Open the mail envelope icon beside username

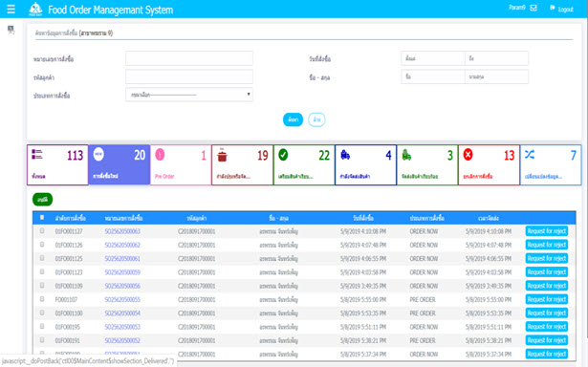534,8
